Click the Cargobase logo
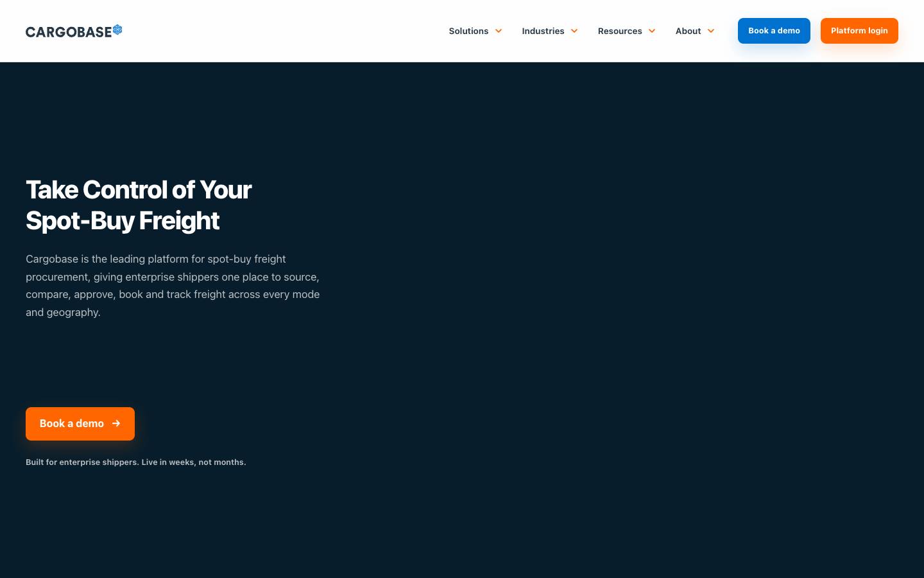 tap(74, 31)
